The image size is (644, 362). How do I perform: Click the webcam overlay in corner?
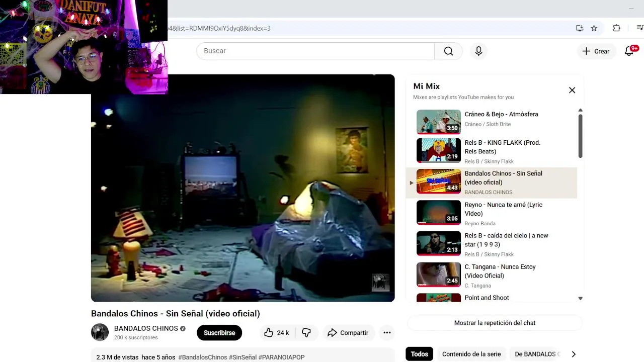(x=84, y=47)
